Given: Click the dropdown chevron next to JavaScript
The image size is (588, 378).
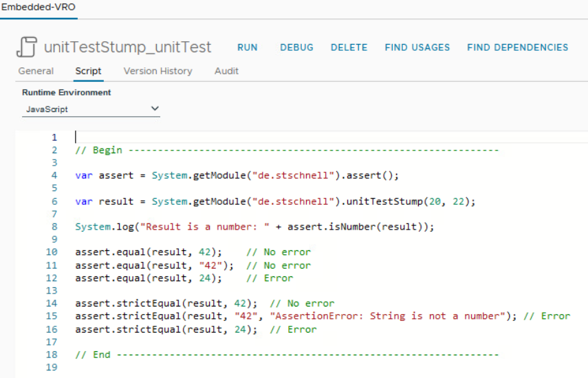Looking at the screenshot, I should pyautogui.click(x=155, y=109).
